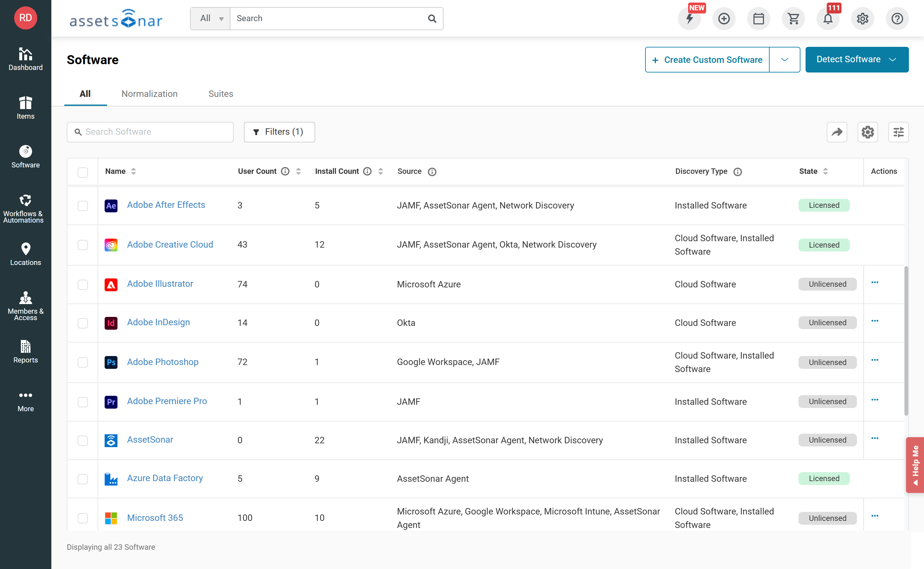Open the table column sliders icon
The height and width of the screenshot is (569, 924).
click(898, 132)
